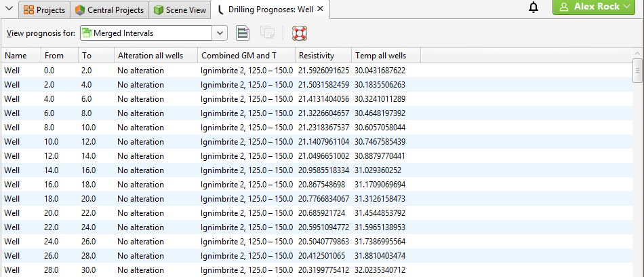Switch to the Scene View tab

[180, 10]
